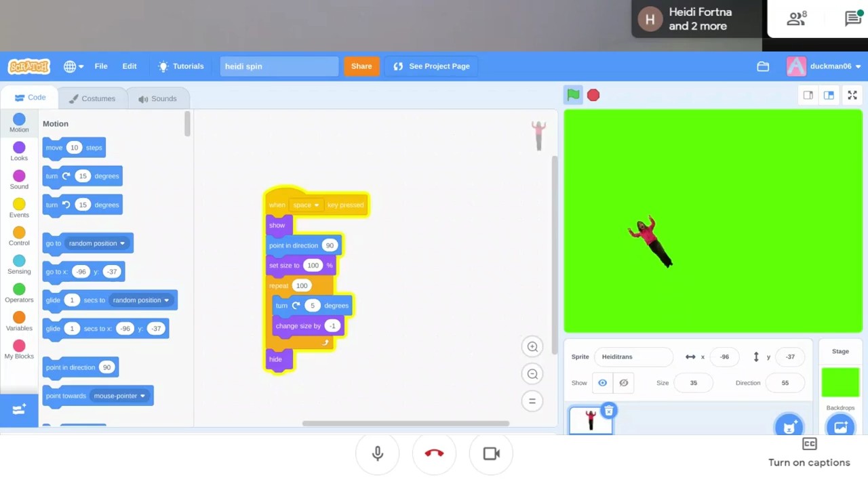This screenshot has width=868, height=488.
Task: Show sprite using the eye icon
Action: pyautogui.click(x=602, y=383)
